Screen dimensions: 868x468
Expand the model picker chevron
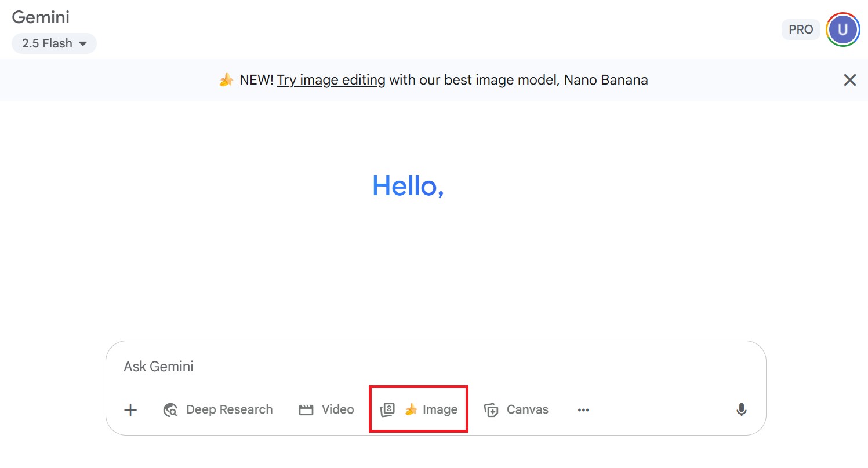(82, 43)
